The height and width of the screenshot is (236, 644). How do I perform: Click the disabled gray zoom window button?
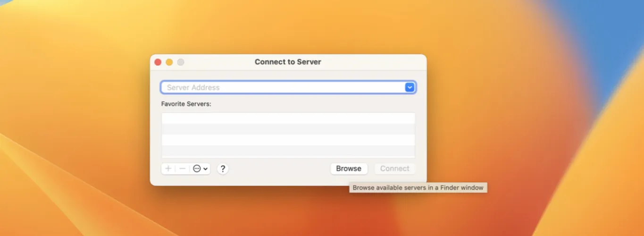181,62
